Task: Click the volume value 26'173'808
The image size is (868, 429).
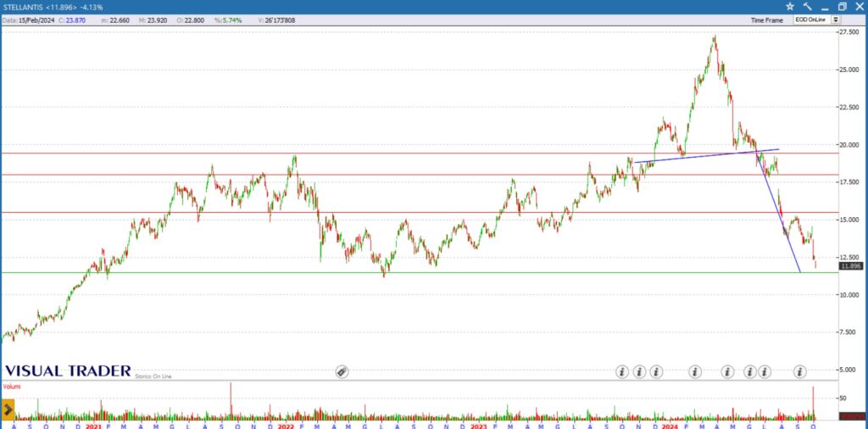Action: [277, 20]
